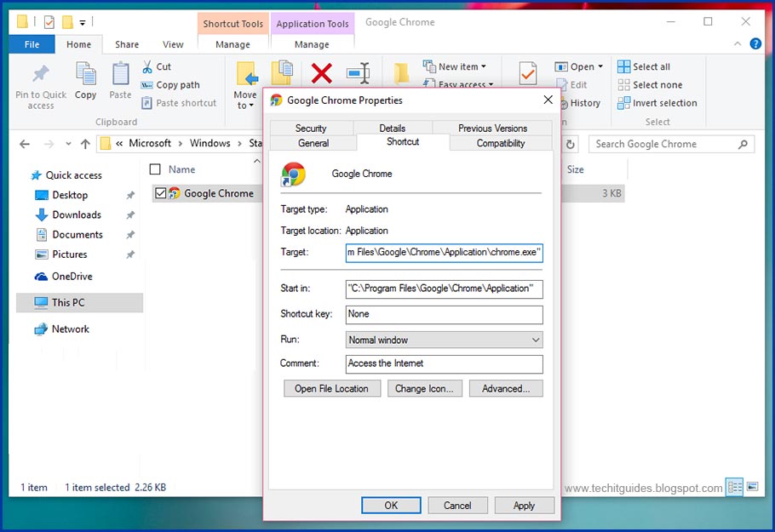Check the Google Chrome file checkbox
Image resolution: width=775 pixels, height=532 pixels.
coord(158,193)
